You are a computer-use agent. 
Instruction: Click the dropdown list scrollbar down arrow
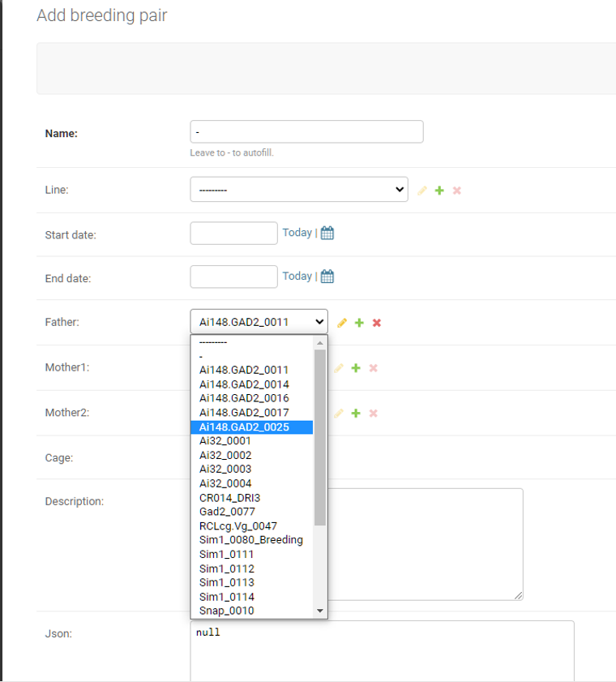click(320, 611)
